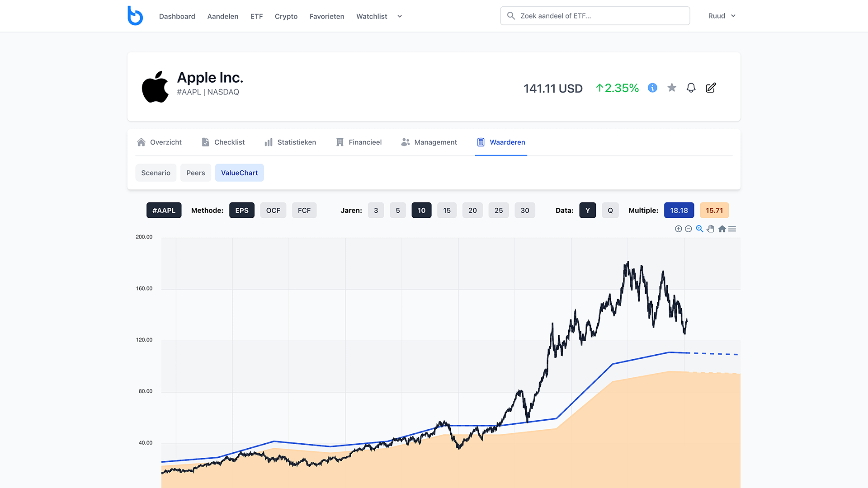Open the chart hamburger menu

[x=732, y=229]
